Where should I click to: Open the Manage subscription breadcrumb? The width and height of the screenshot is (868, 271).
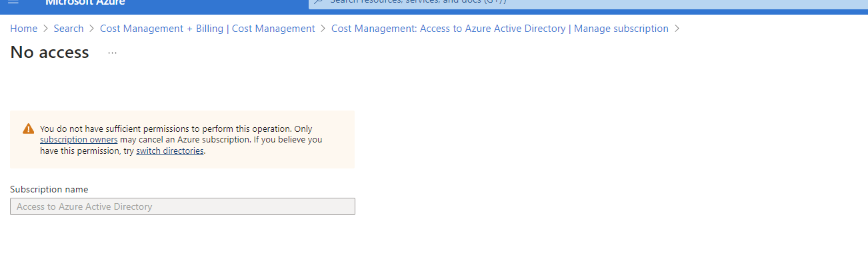point(500,29)
